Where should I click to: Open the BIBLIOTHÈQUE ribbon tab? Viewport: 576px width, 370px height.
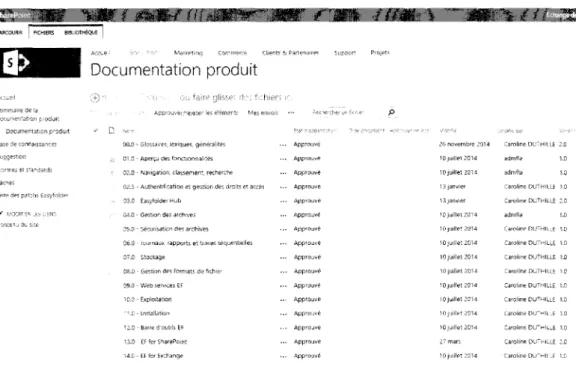click(x=81, y=32)
